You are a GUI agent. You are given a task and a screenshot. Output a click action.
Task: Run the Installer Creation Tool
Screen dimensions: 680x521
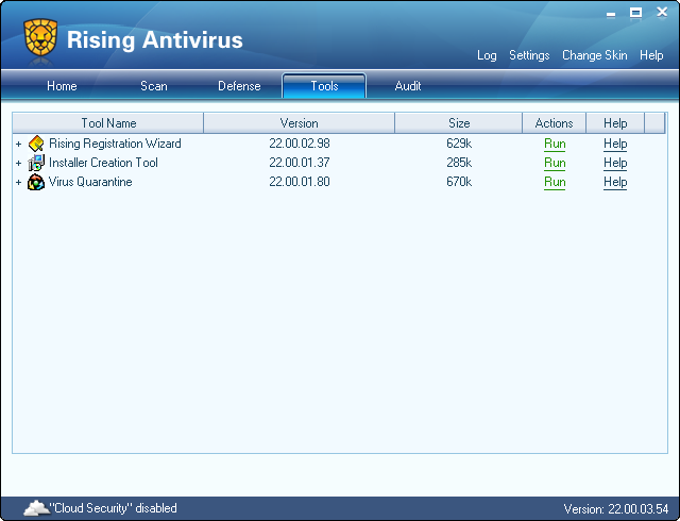click(x=555, y=163)
